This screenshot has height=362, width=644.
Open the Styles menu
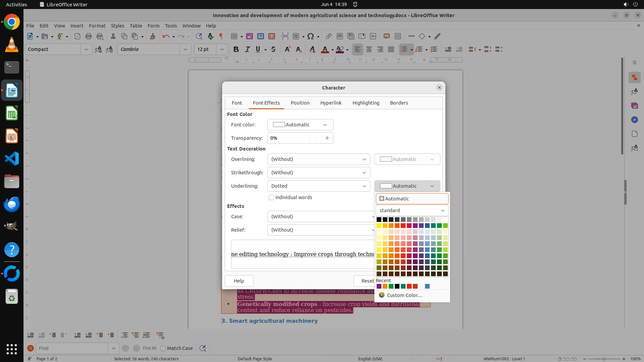pyautogui.click(x=117, y=25)
